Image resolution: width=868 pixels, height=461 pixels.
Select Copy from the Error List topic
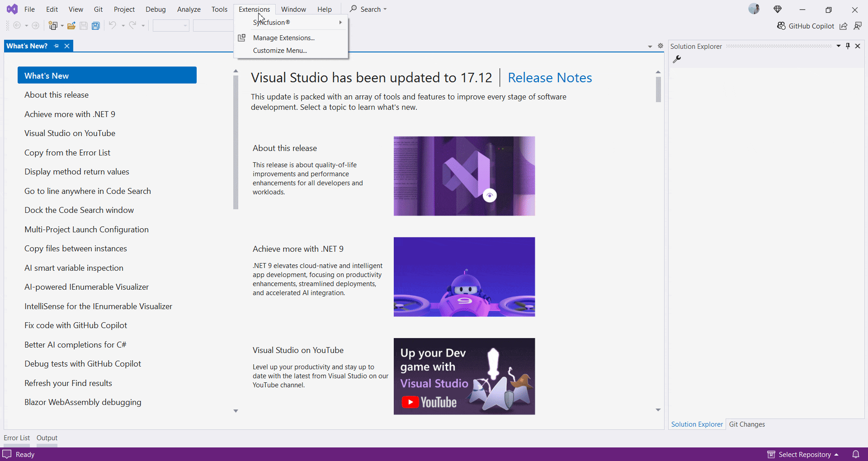click(67, 153)
